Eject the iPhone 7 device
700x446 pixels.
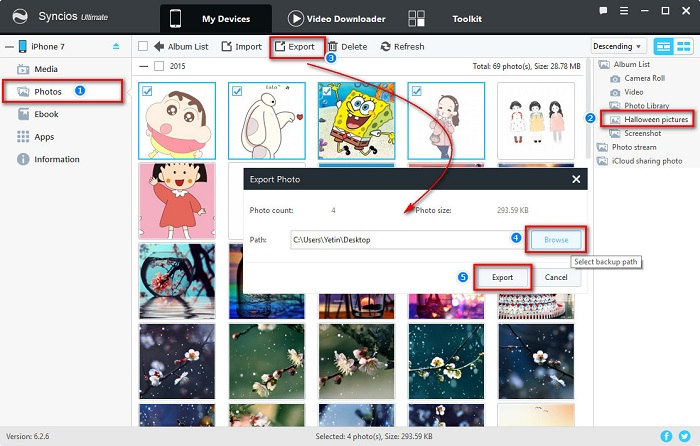[116, 46]
